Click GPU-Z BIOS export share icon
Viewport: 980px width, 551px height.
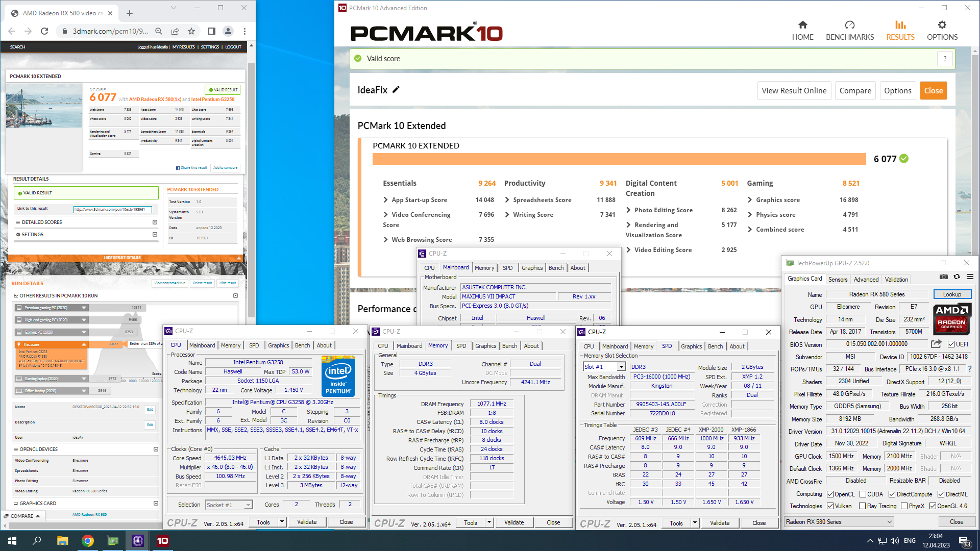[936, 344]
